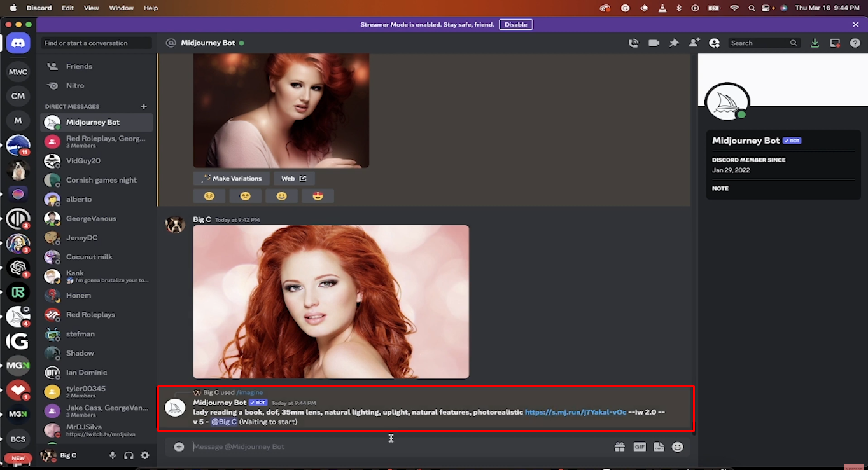The width and height of the screenshot is (868, 470).
Task: Open the s.mj.run link in the prompt message
Action: click(575, 411)
